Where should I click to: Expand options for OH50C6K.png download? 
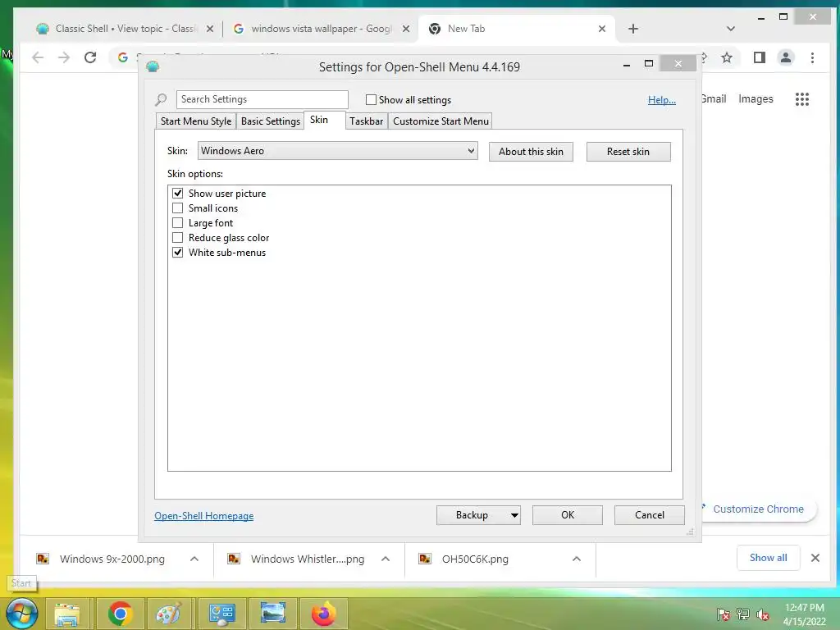click(577, 559)
